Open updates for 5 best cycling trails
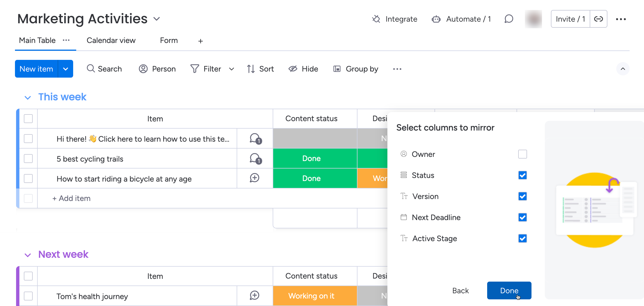This screenshot has height=306, width=644. tap(255, 159)
